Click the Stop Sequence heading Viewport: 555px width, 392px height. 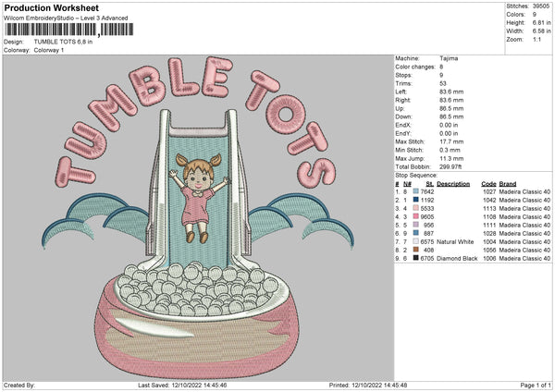416,175
